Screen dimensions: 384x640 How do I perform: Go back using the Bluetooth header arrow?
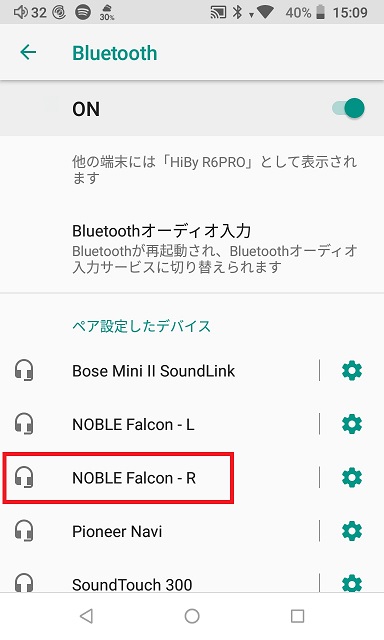point(28,53)
